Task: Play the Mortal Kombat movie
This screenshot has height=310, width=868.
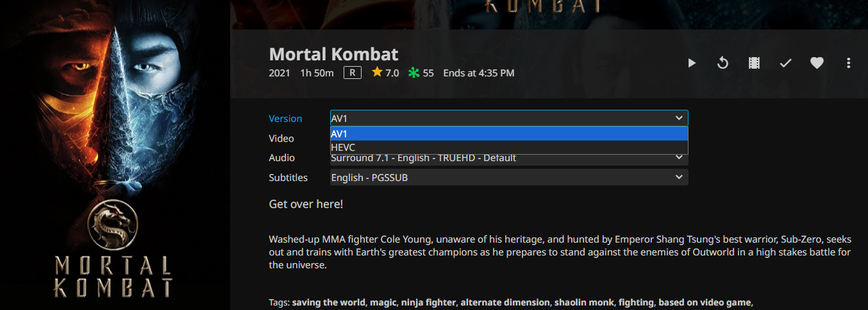Action: 692,63
